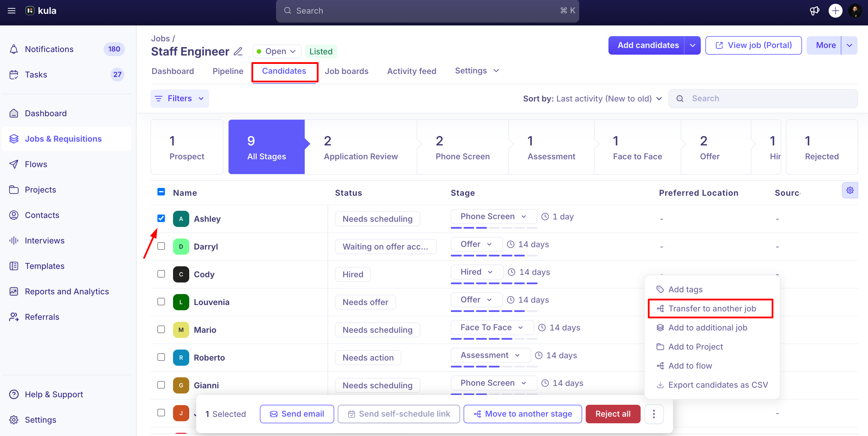The image size is (868, 436).
Task: Click Ashley's Phone Screen stage progress bar
Action: [494, 228]
